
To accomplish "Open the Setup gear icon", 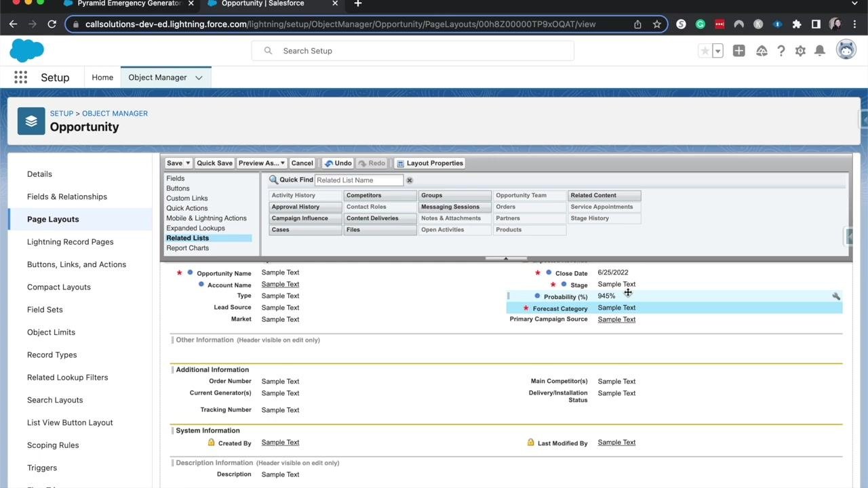I will point(800,51).
